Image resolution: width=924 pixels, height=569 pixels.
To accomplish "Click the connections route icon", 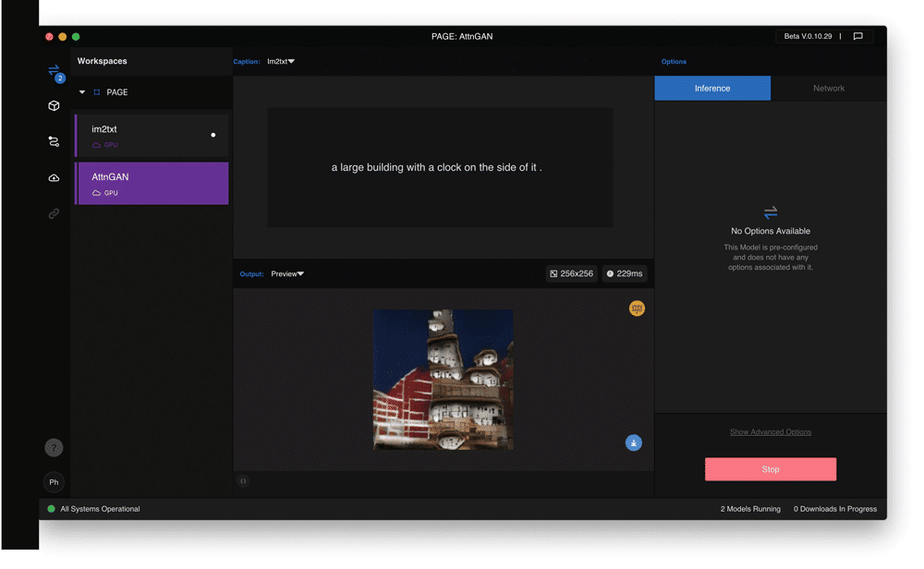I will click(x=54, y=141).
